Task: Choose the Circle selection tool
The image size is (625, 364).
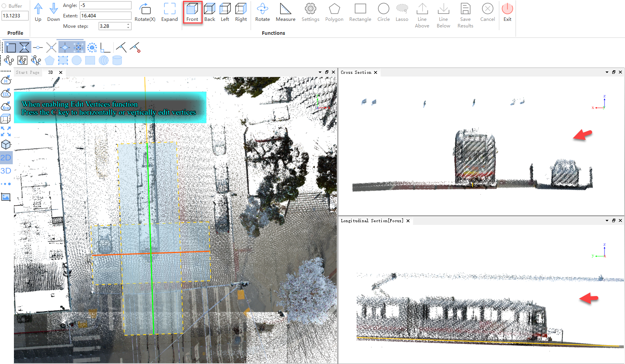Action: pyautogui.click(x=384, y=12)
